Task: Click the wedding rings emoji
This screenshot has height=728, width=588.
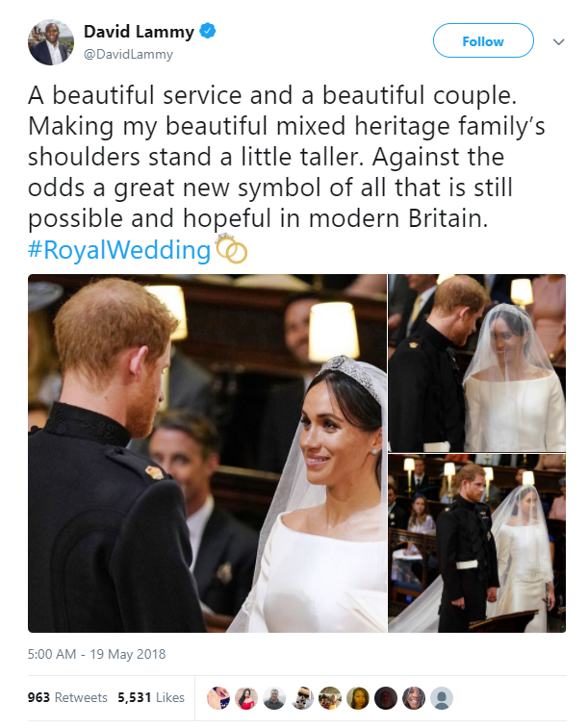Action: [x=231, y=249]
